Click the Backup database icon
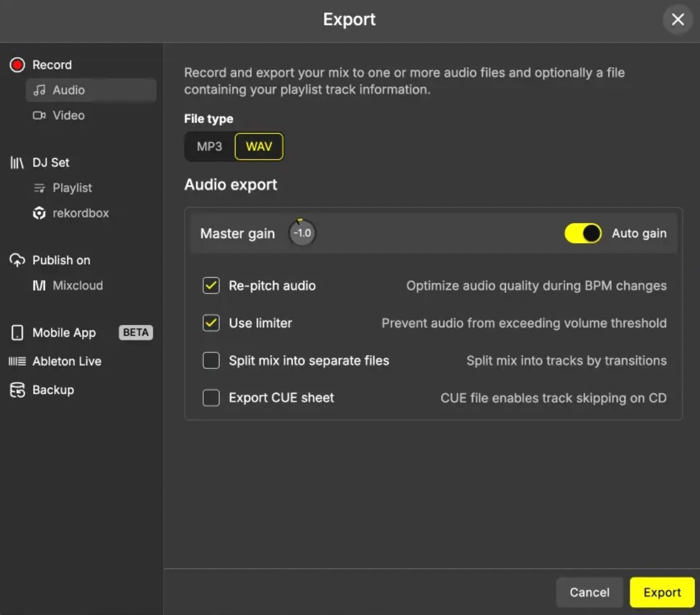This screenshot has height=615, width=700. click(17, 389)
